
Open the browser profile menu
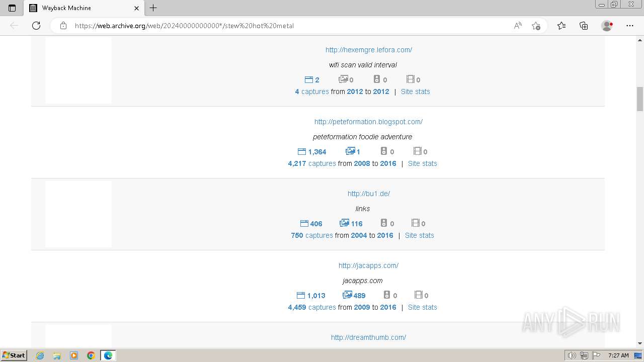[x=607, y=26]
